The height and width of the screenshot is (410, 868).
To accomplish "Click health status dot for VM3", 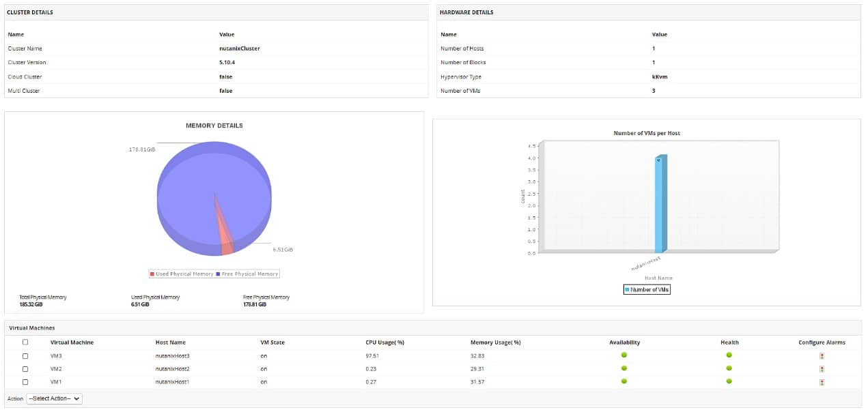I will coord(729,355).
